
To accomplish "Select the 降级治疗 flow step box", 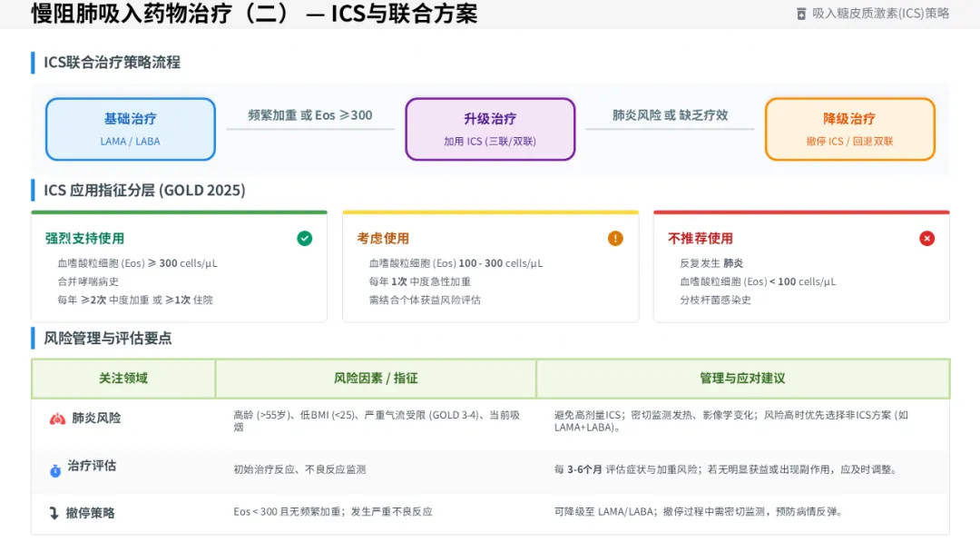I will 849,129.
